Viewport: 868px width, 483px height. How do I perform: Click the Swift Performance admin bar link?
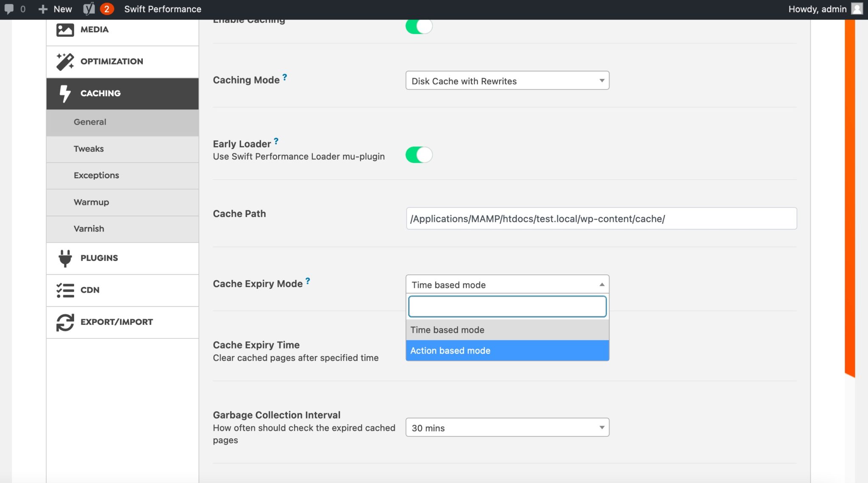point(163,9)
